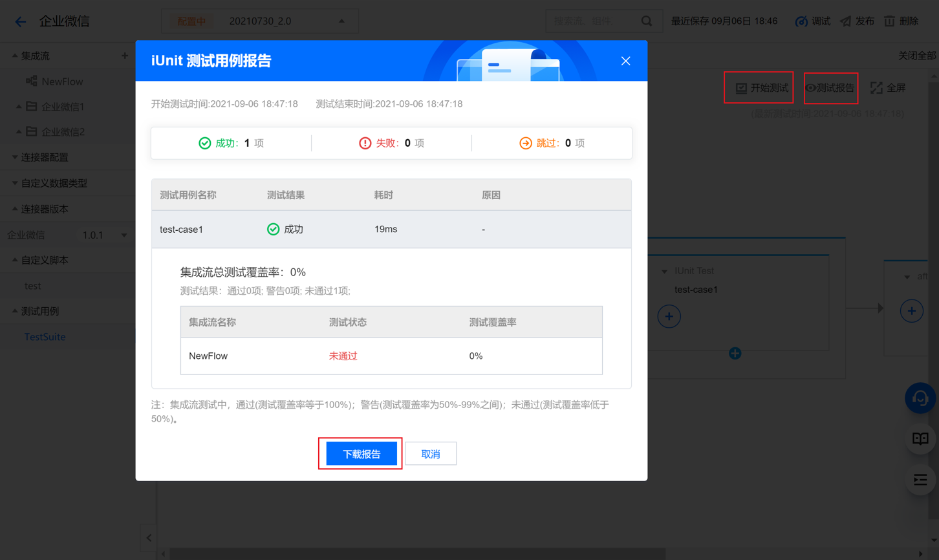Click the 测试结果 column header
939x560 pixels.
tap(285, 195)
